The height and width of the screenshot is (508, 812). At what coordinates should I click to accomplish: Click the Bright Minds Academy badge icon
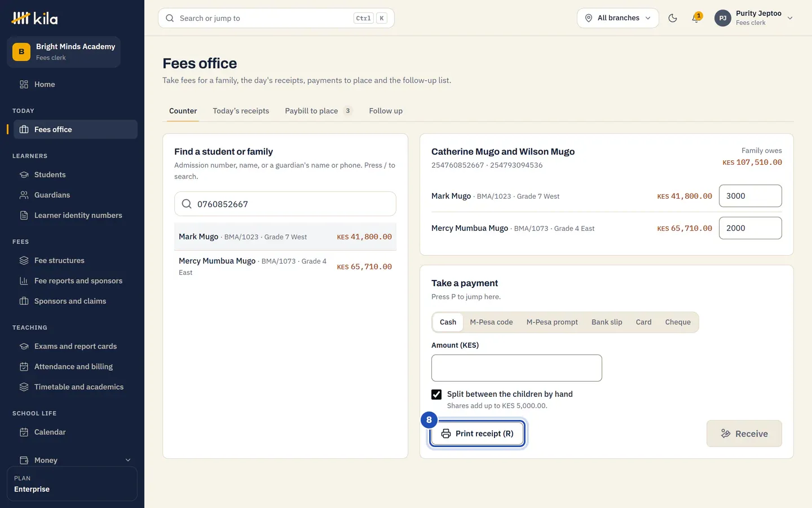(x=21, y=51)
